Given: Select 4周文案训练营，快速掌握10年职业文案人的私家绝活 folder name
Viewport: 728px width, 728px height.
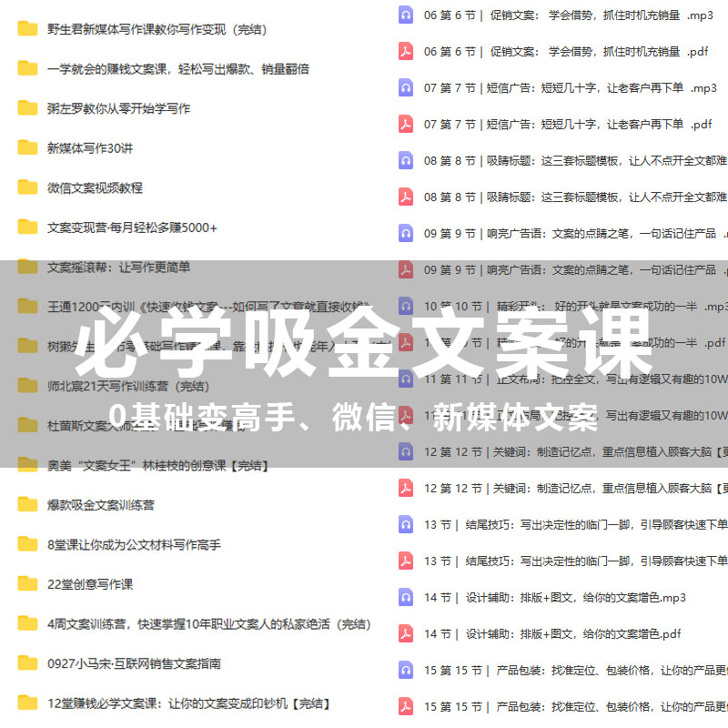Looking at the screenshot, I should [209, 624].
